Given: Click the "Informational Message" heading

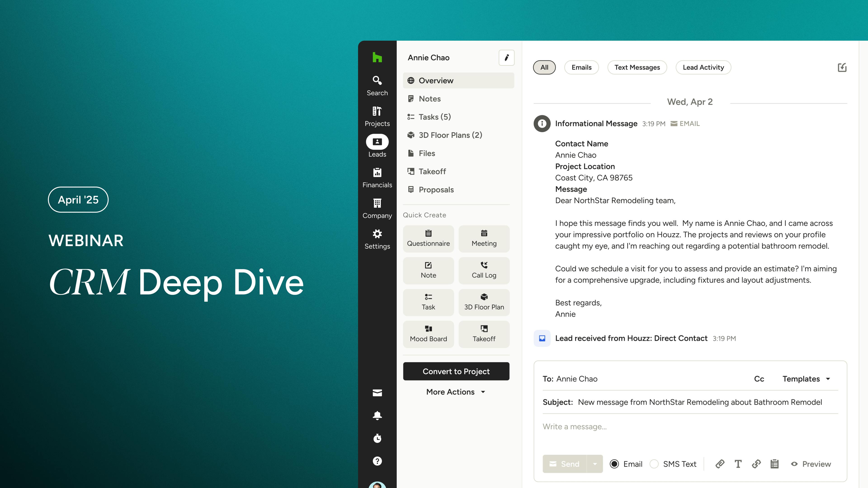Looking at the screenshot, I should (x=596, y=124).
